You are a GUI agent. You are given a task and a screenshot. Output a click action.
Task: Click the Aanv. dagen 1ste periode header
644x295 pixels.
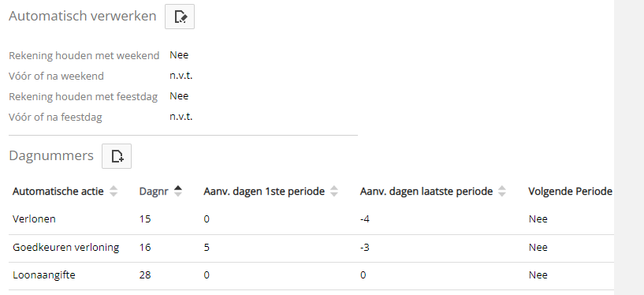coord(264,192)
